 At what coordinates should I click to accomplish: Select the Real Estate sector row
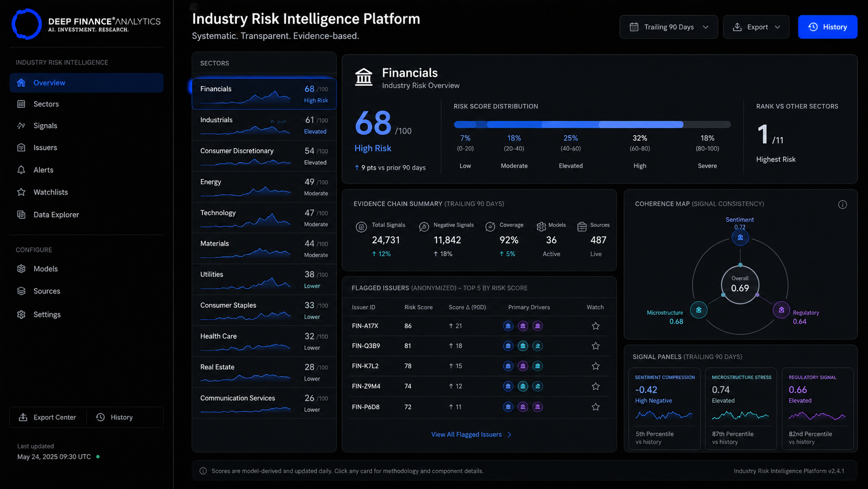tap(264, 372)
